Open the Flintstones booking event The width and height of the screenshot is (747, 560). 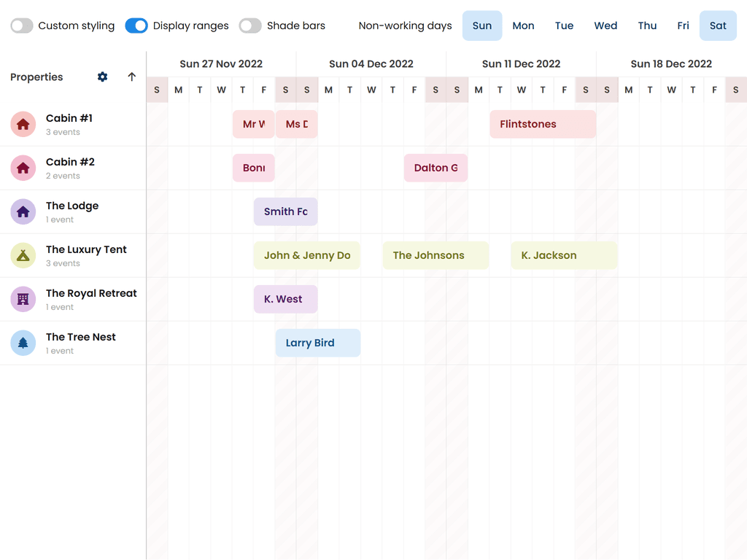(543, 124)
